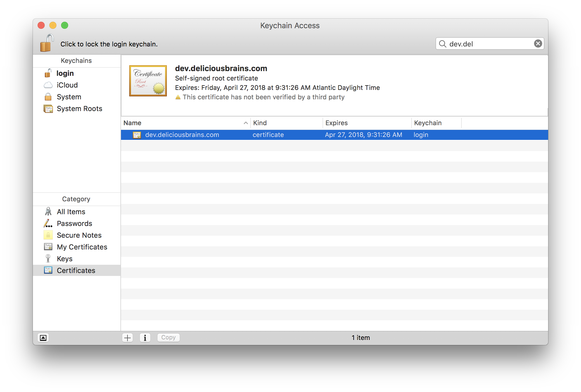
Task: Sort the list by the Kind column
Action: (286, 123)
